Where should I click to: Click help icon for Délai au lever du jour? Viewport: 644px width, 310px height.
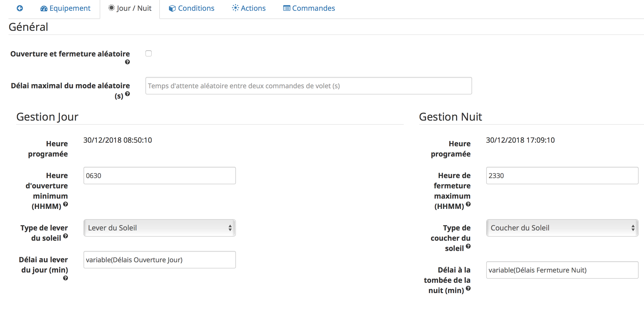point(66,278)
